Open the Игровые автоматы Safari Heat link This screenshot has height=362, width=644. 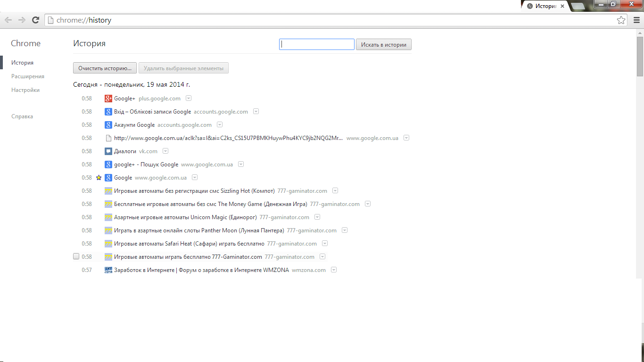(x=189, y=244)
